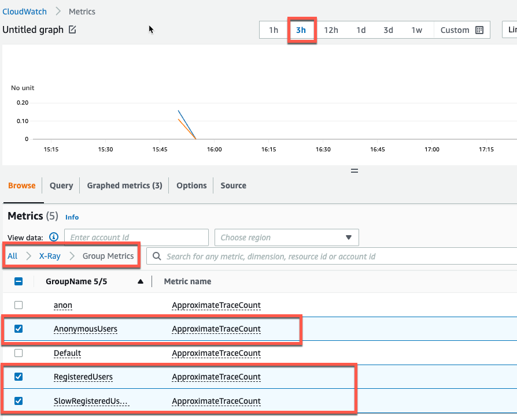Sort by GroupName ascending arrow
This screenshot has height=420, width=517.
(x=141, y=281)
